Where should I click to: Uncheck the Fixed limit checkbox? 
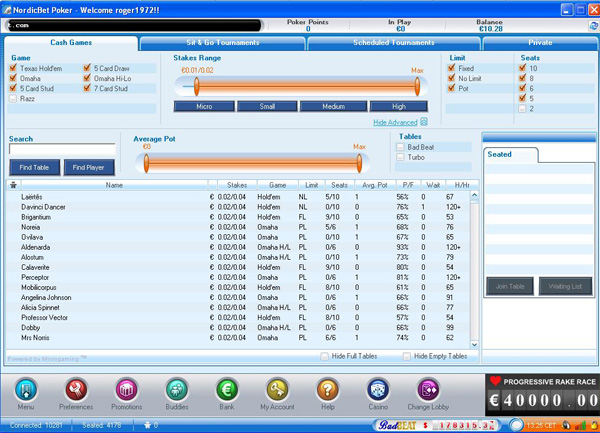(451, 68)
